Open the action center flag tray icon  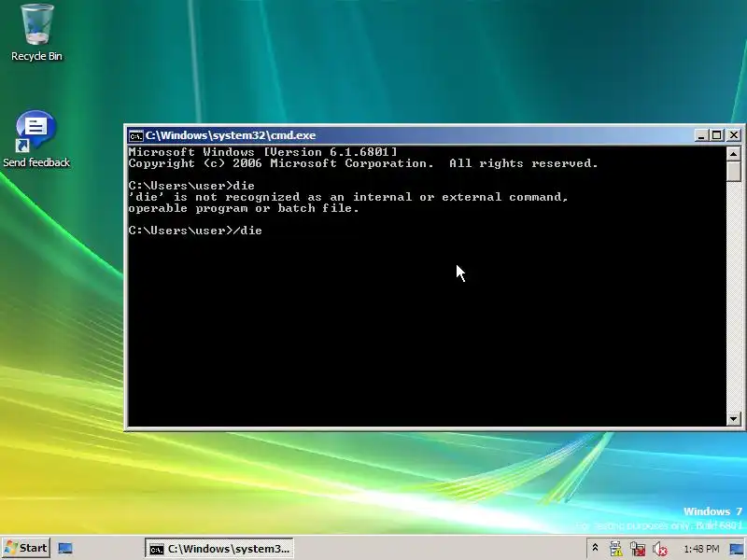pyautogui.click(x=615, y=549)
